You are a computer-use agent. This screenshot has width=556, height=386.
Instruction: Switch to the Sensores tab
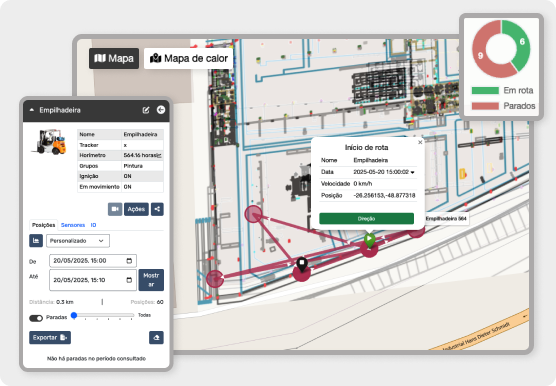[x=73, y=225]
